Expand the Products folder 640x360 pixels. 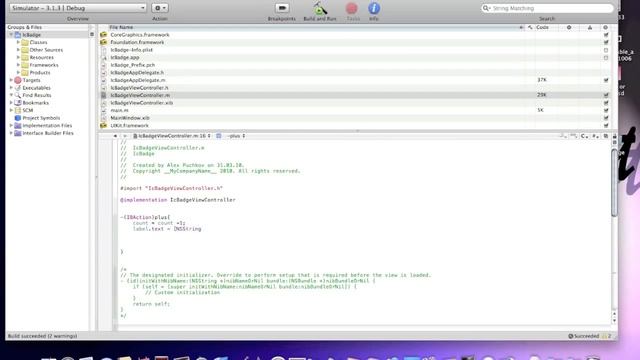18,73
